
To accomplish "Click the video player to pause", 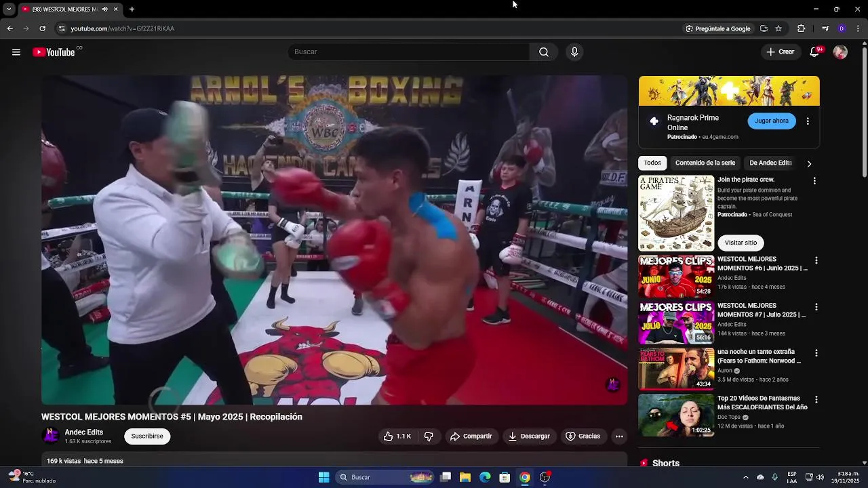I will coord(334,240).
